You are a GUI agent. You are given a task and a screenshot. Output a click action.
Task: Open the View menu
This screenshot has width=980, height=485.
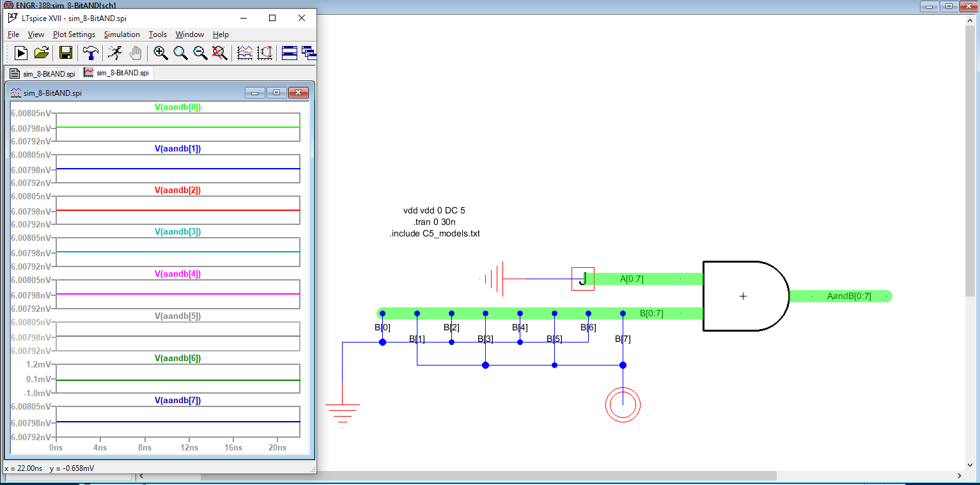(x=36, y=35)
